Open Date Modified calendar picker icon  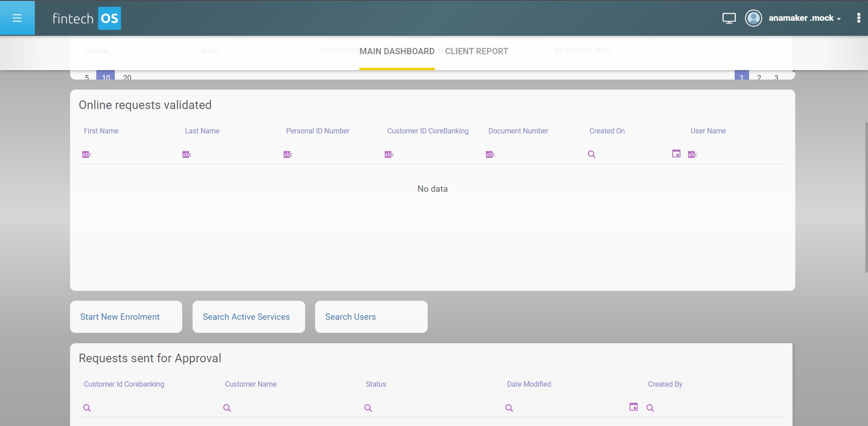[633, 407]
